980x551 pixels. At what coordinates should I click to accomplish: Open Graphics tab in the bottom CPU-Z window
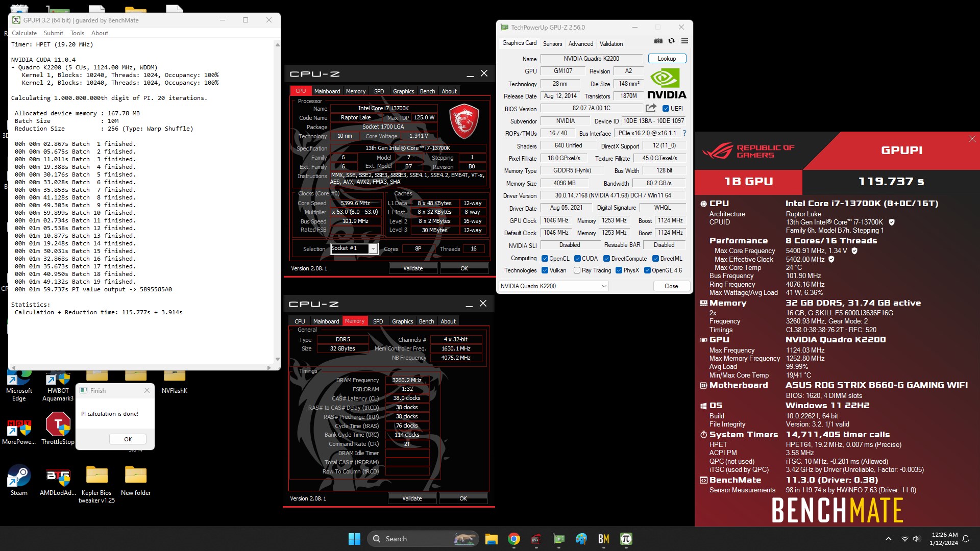402,321
